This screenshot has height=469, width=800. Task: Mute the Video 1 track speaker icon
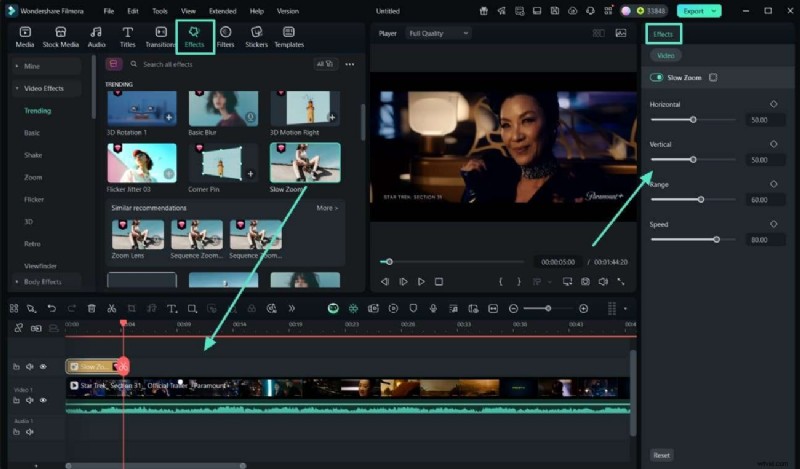(x=30, y=400)
